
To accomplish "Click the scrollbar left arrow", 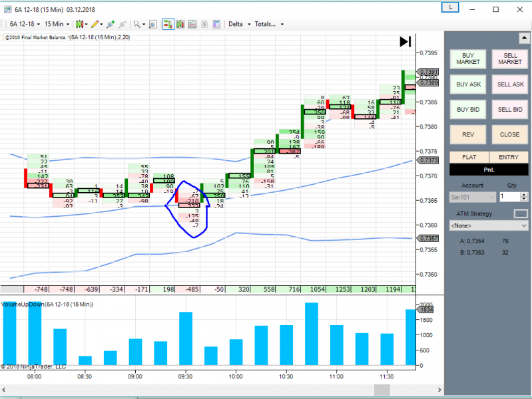I will (x=3, y=390).
